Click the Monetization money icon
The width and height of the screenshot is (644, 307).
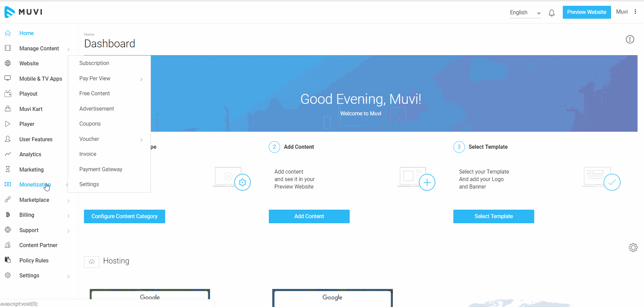point(8,184)
